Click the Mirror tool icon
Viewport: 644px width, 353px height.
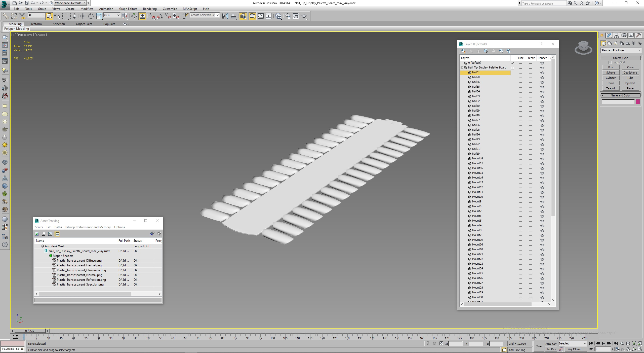tap(225, 16)
